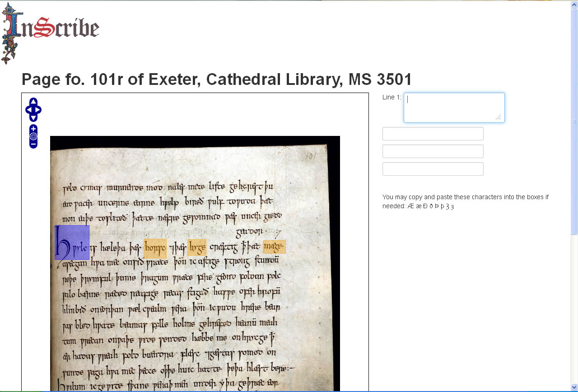578x392 pixels.
Task: Select the special character Æ for copying
Action: [x=411, y=206]
